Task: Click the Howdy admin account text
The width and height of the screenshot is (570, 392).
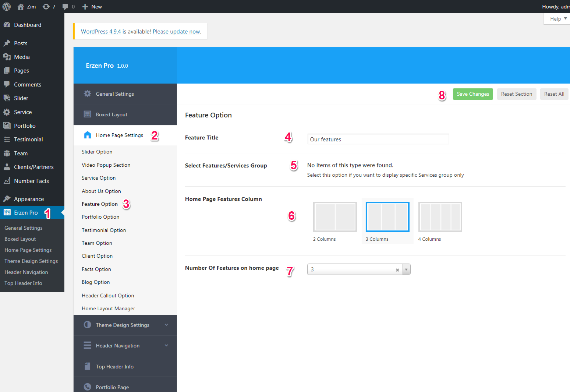Action: click(x=556, y=7)
